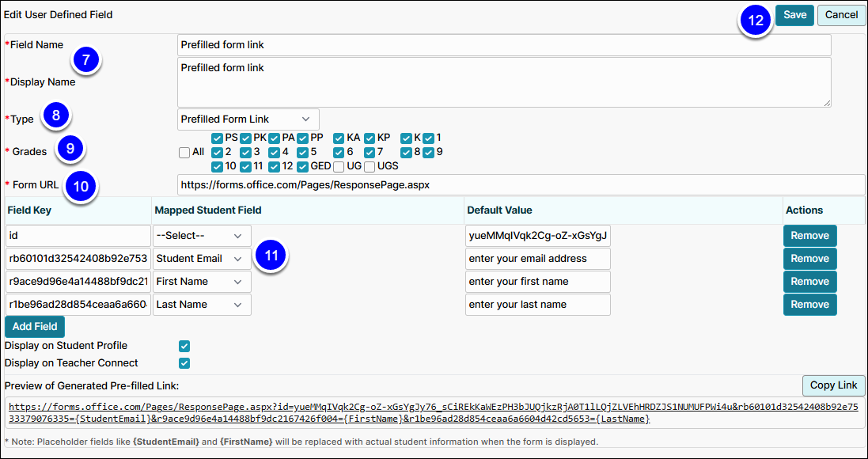Save the user defined field
The width and height of the screenshot is (868, 459).
point(794,15)
